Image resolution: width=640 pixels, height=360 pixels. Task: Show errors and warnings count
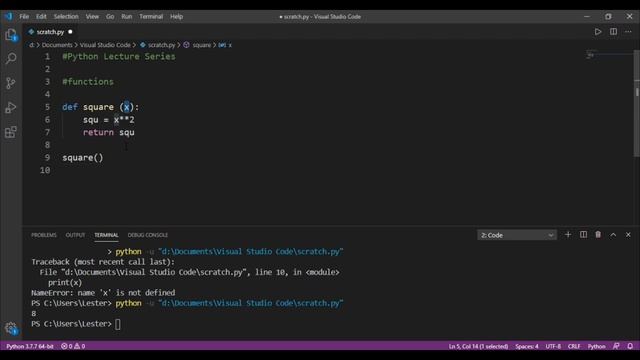click(x=73, y=346)
